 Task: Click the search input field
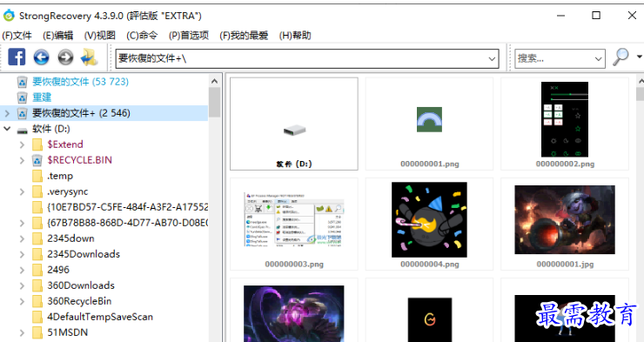coord(554,58)
